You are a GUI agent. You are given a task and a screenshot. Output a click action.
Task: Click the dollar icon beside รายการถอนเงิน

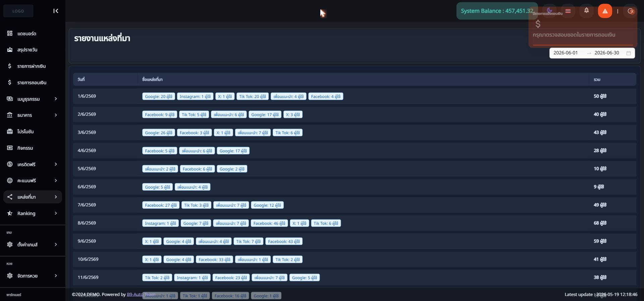[10, 83]
